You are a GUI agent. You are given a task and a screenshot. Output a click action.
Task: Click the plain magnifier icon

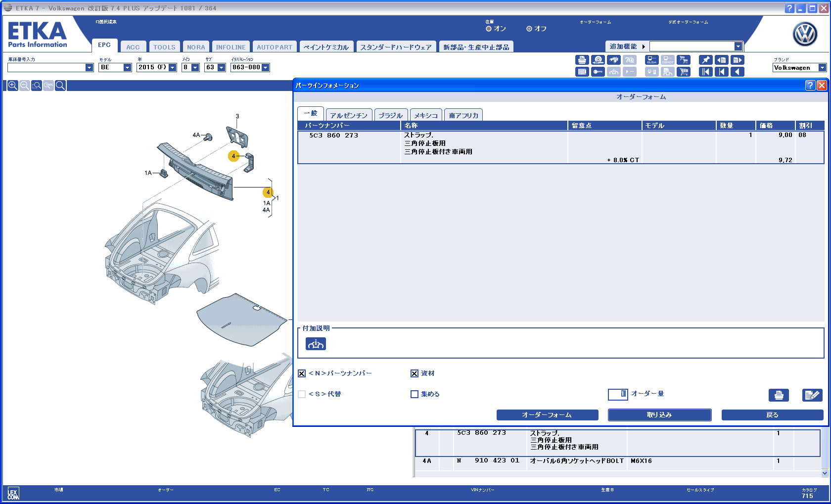tap(60, 86)
